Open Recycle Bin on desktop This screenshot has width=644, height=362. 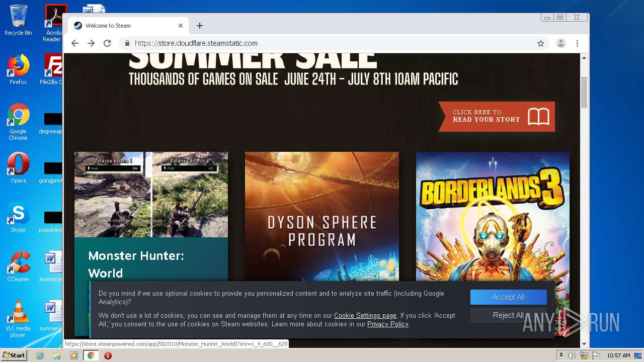tap(18, 20)
